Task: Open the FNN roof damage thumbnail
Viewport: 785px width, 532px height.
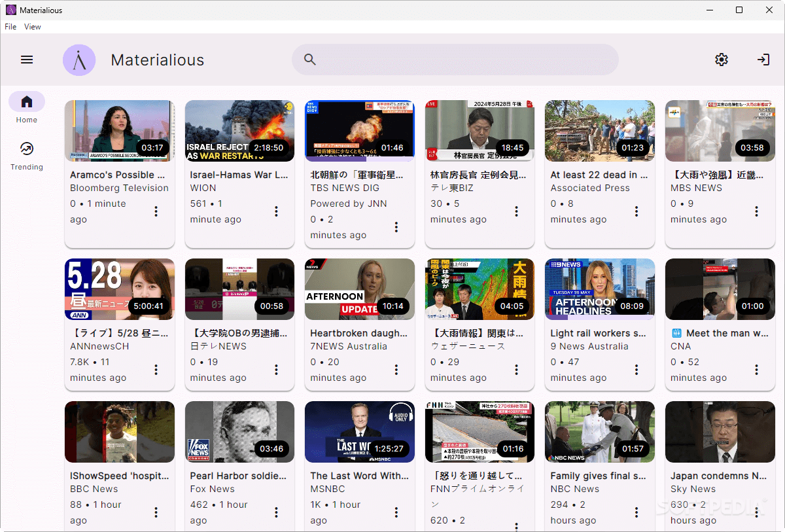Action: pyautogui.click(x=480, y=432)
